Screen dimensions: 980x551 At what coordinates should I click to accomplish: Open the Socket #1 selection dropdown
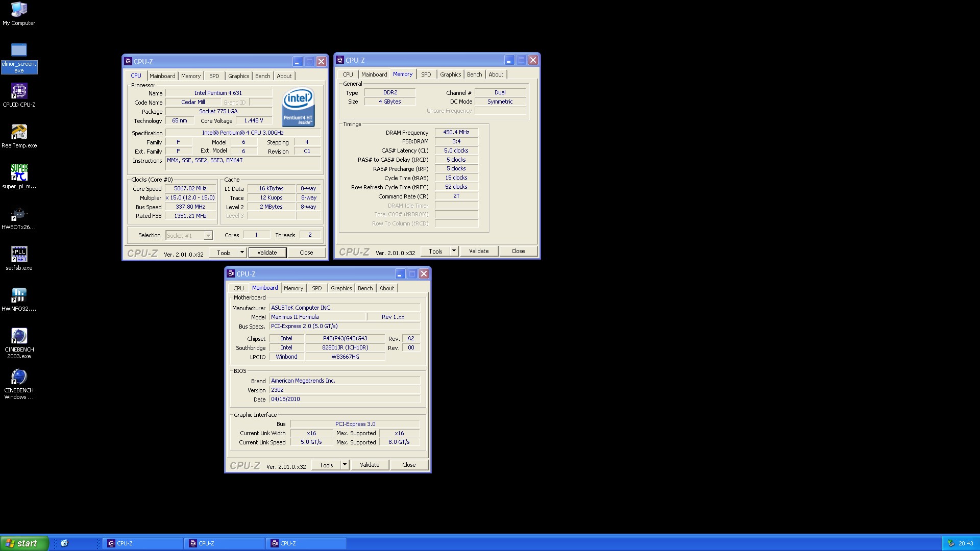[x=208, y=236]
